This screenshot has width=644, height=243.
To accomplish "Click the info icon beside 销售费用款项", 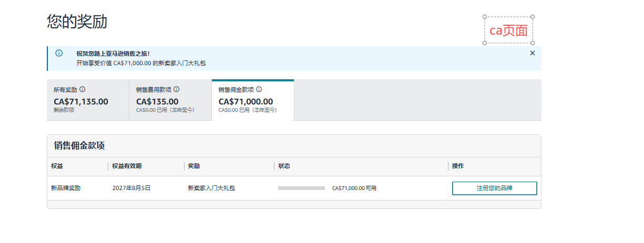I will coord(177,90).
